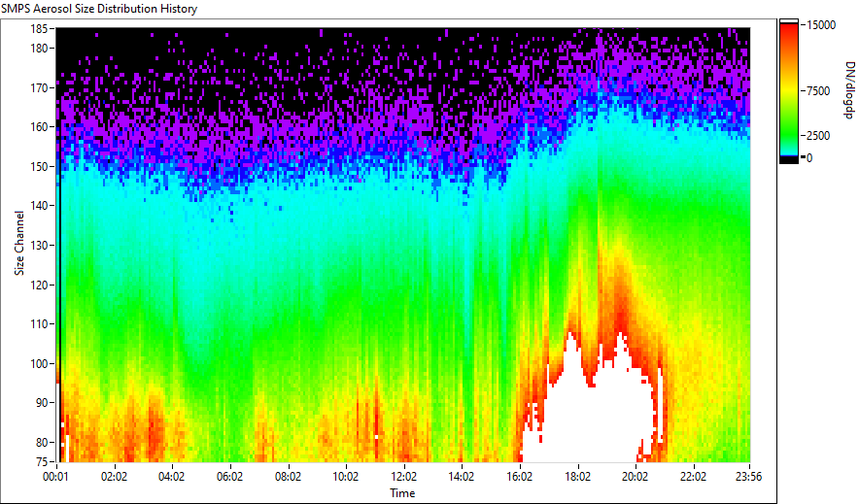Click the 08:02 time axis label
The height and width of the screenshot is (504, 859).
tap(288, 477)
